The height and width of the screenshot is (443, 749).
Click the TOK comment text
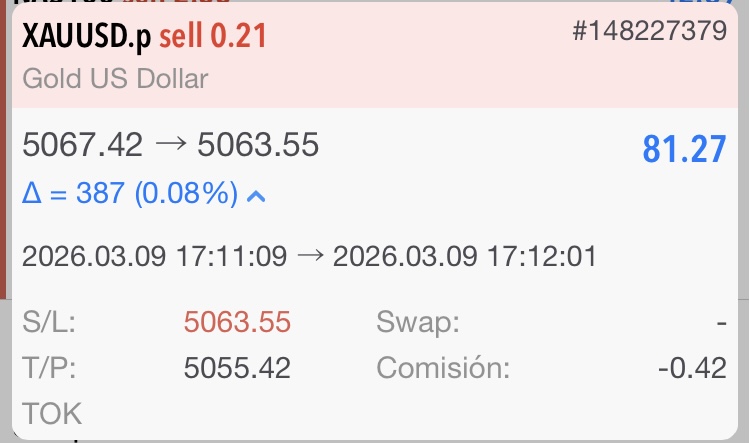[52, 413]
